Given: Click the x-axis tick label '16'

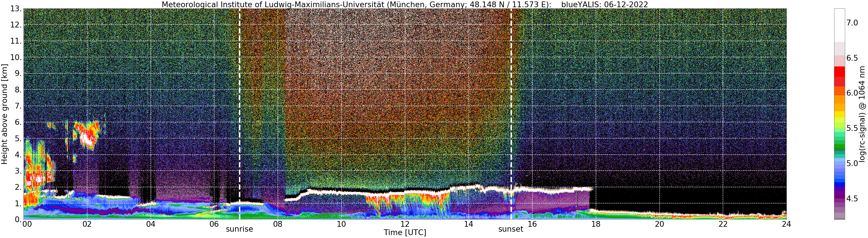Looking at the screenshot, I should 532,224.
